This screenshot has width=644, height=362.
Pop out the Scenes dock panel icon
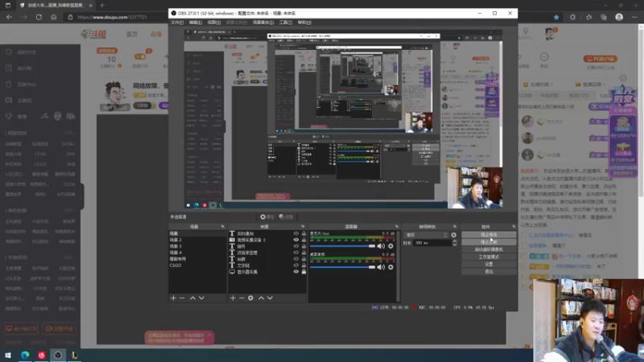(x=223, y=227)
